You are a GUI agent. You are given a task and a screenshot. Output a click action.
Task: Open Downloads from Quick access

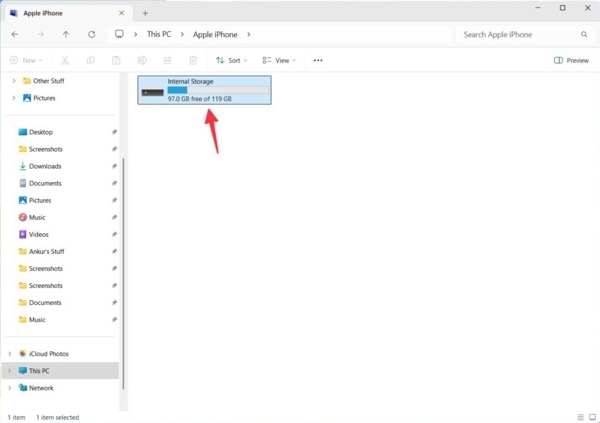point(45,166)
